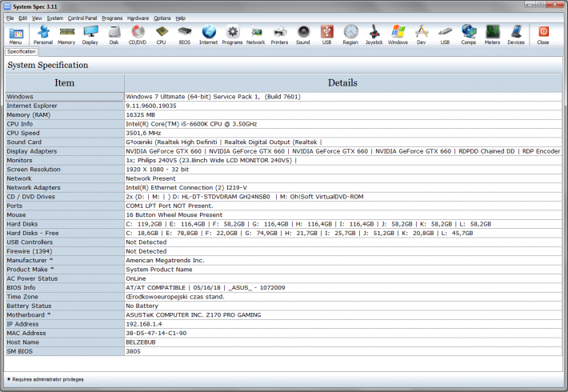
Task: Open the System menu
Action: pos(54,18)
